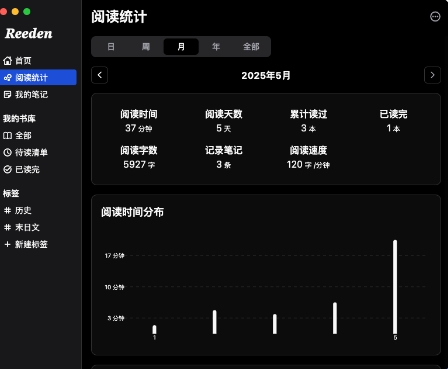Select the 历史 tag
The width and height of the screenshot is (448, 369).
pyautogui.click(x=17, y=210)
